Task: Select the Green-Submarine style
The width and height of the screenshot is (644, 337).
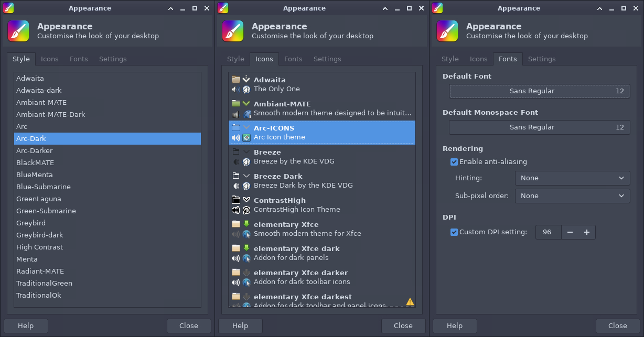Action: (x=108, y=211)
